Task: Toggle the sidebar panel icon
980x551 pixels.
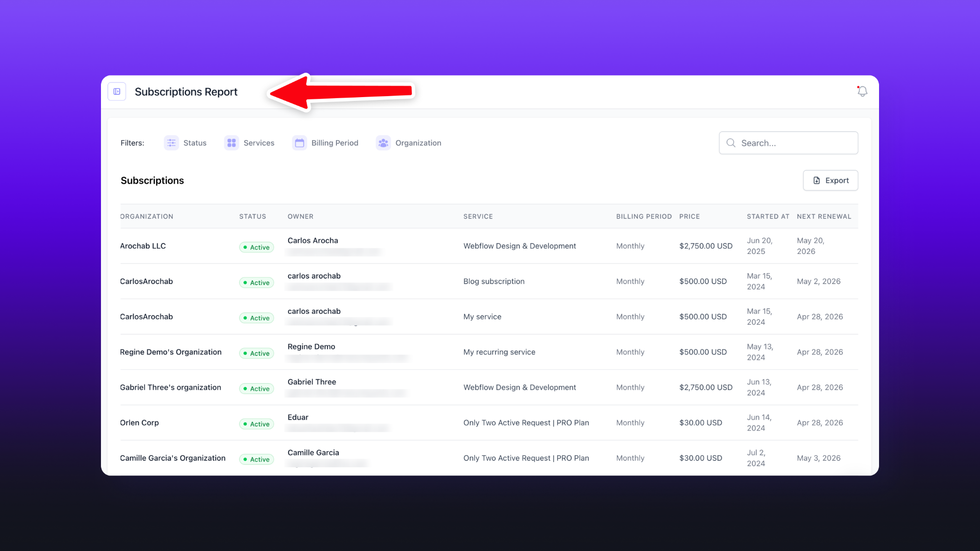Action: (117, 91)
